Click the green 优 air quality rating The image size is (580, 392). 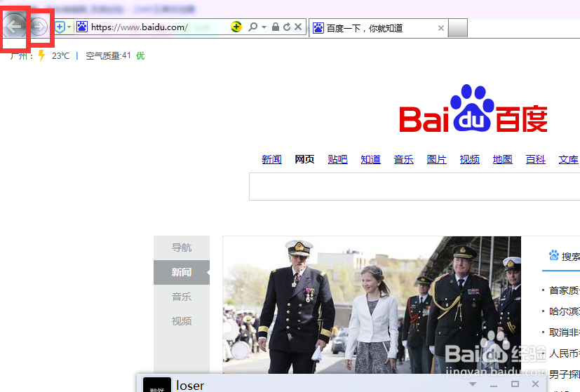140,56
